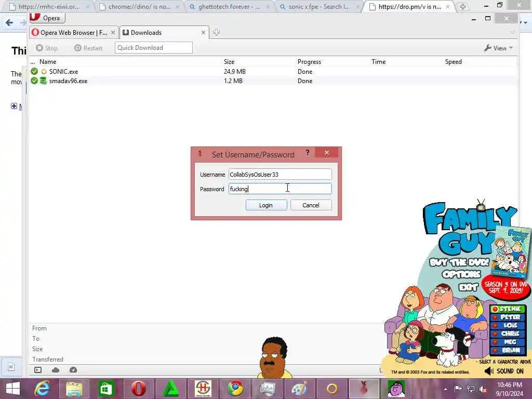Open Google Chrome from the taskbar

point(235,389)
